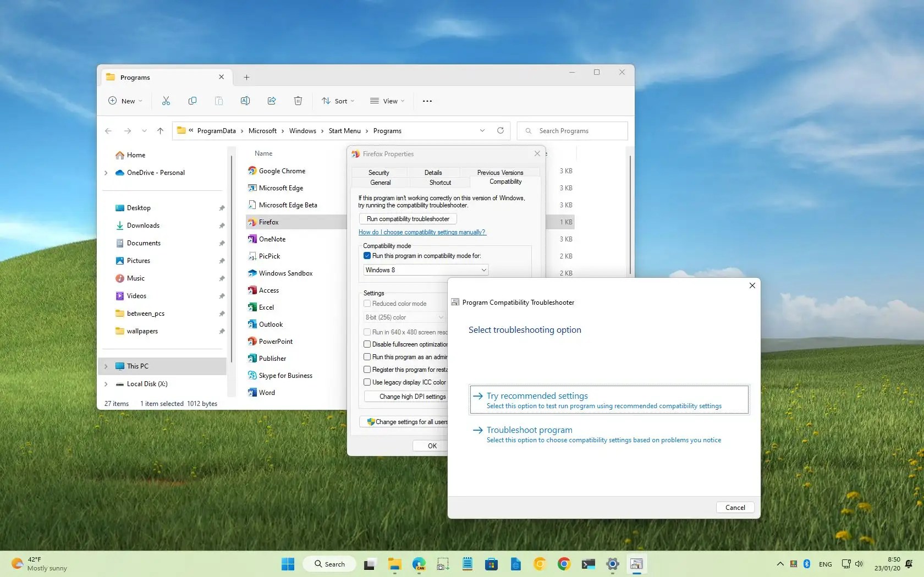Switch to the Previous Versions tab

click(x=499, y=172)
